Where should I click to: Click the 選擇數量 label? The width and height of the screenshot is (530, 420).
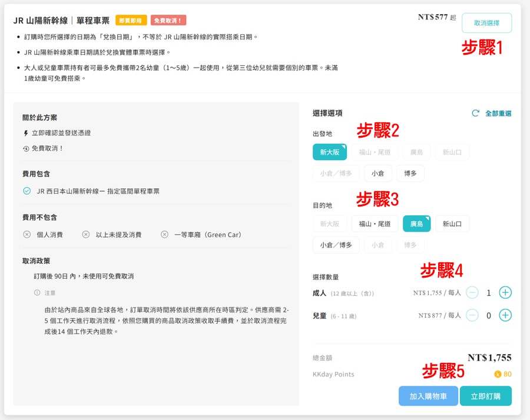point(326,277)
